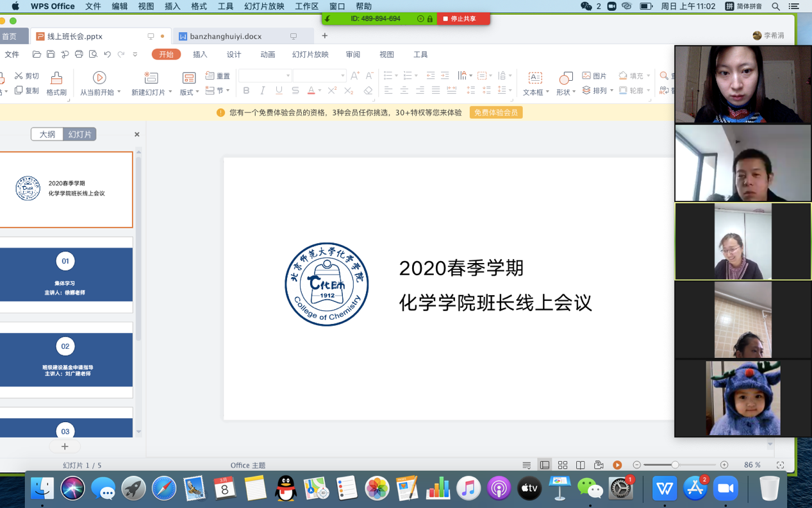
Task: Switch to the Outline (大纲) panel tab
Action: 47,134
